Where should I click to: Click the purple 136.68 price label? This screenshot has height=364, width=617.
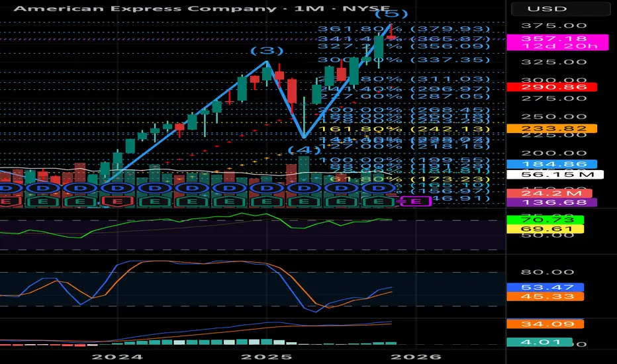pos(551,203)
